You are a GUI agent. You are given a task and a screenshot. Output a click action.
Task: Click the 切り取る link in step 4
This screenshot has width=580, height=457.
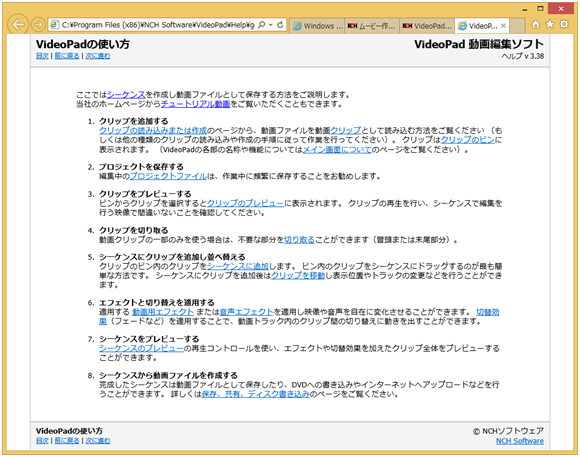[299, 240]
